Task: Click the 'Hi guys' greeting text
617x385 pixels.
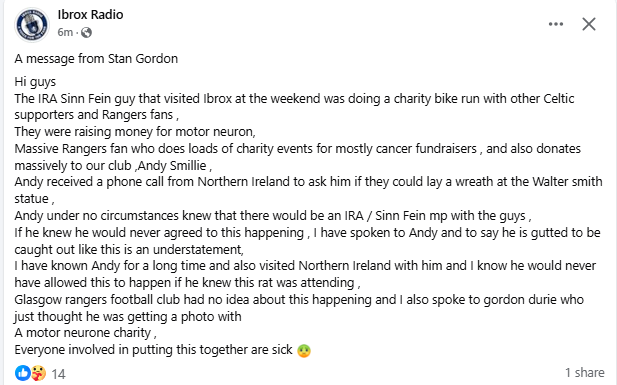Action: tap(35, 82)
